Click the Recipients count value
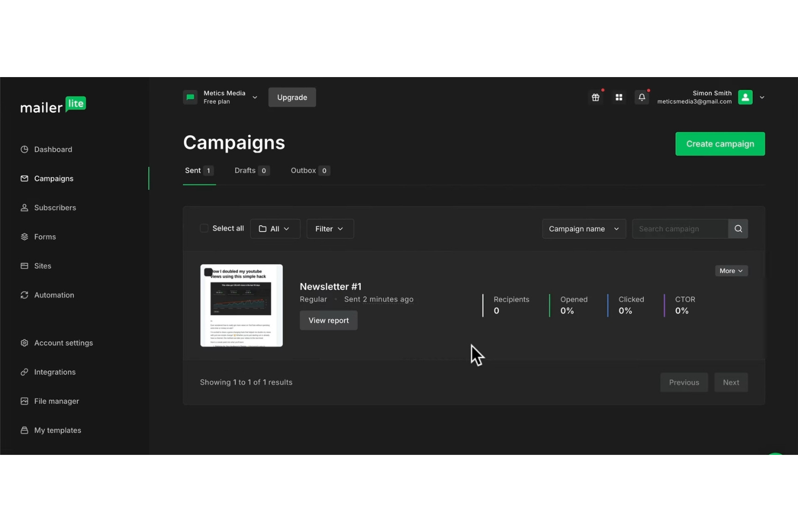This screenshot has width=798, height=532. [496, 311]
